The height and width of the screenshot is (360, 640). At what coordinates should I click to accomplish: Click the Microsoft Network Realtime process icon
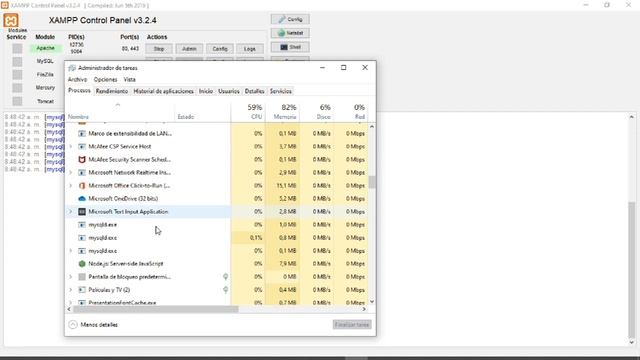point(82,172)
